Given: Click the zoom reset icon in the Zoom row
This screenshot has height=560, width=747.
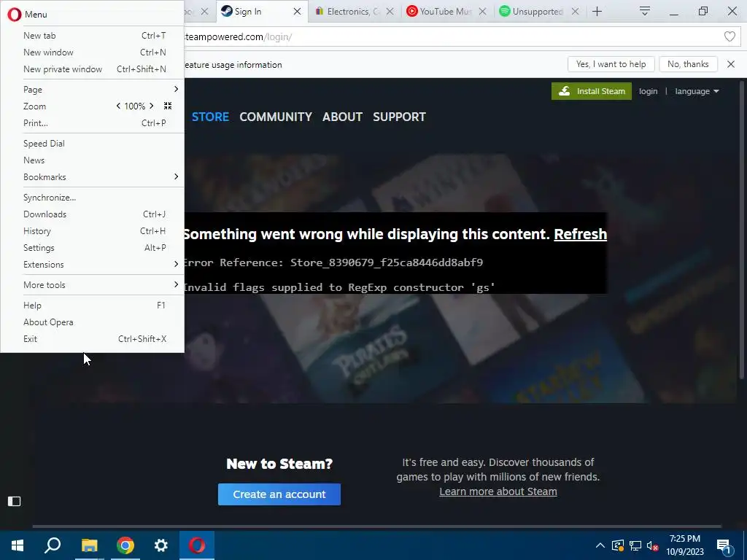Looking at the screenshot, I should (168, 106).
